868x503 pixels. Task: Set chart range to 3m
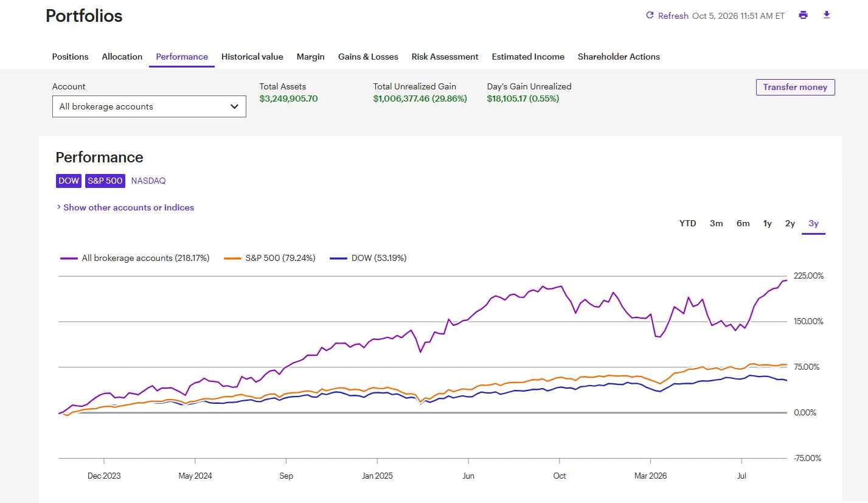[x=717, y=223]
